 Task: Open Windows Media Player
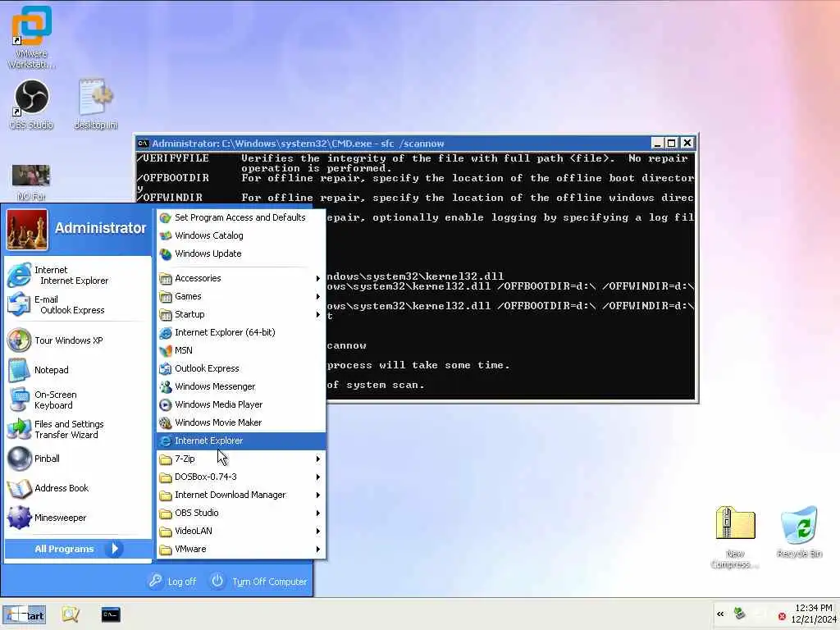(x=240, y=405)
